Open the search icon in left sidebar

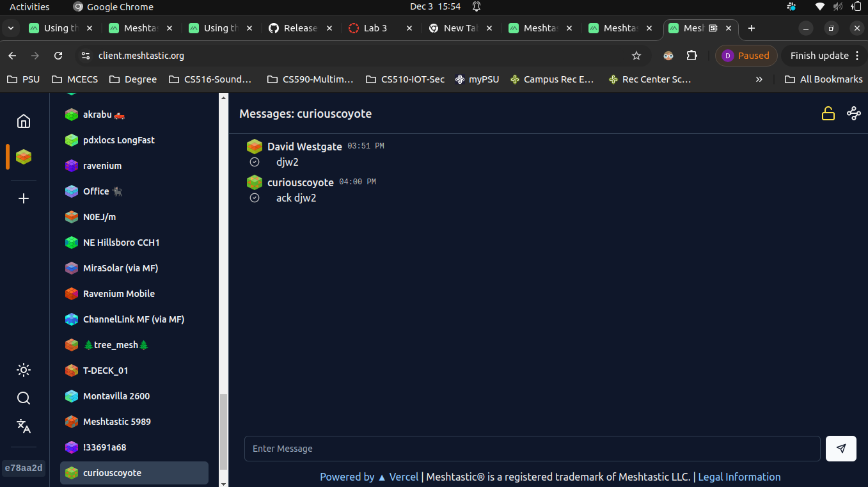[x=24, y=398]
